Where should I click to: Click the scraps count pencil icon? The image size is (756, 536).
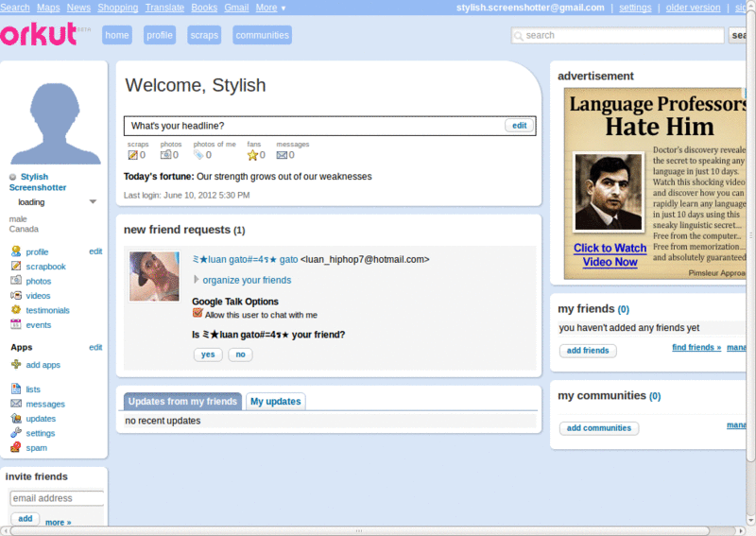click(x=132, y=155)
